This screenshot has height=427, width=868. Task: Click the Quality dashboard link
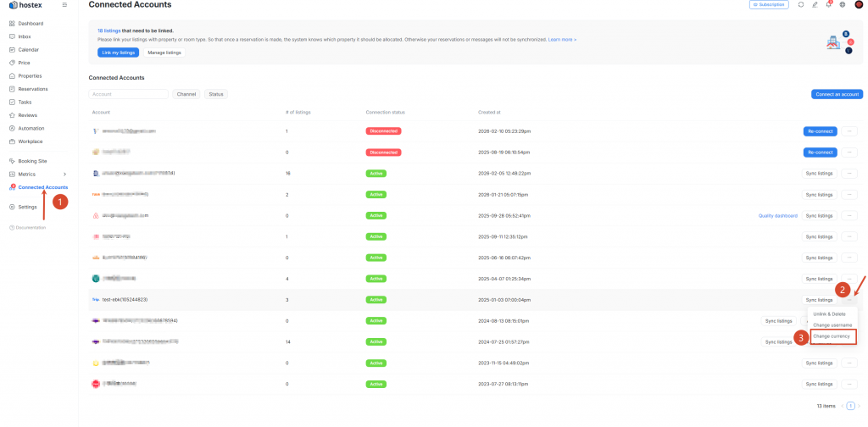(777, 216)
